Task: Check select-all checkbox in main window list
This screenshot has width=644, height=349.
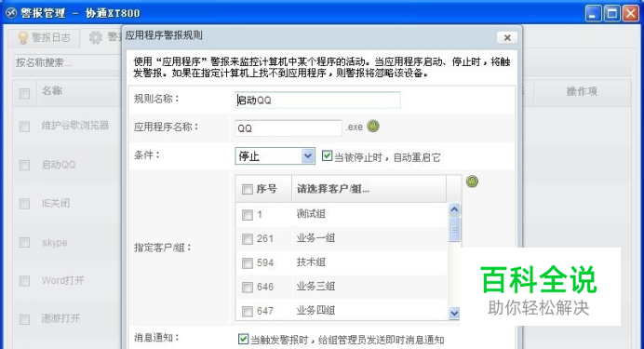Action: coord(24,94)
